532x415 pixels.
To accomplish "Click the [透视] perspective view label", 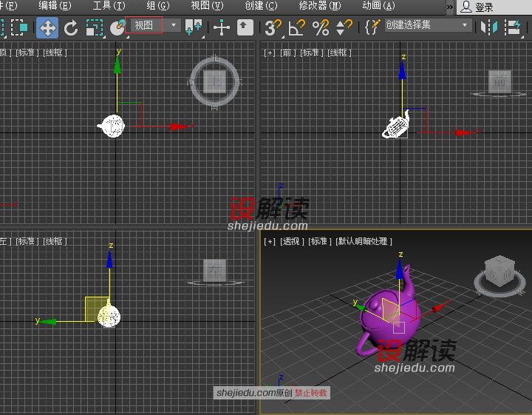I will point(291,241).
